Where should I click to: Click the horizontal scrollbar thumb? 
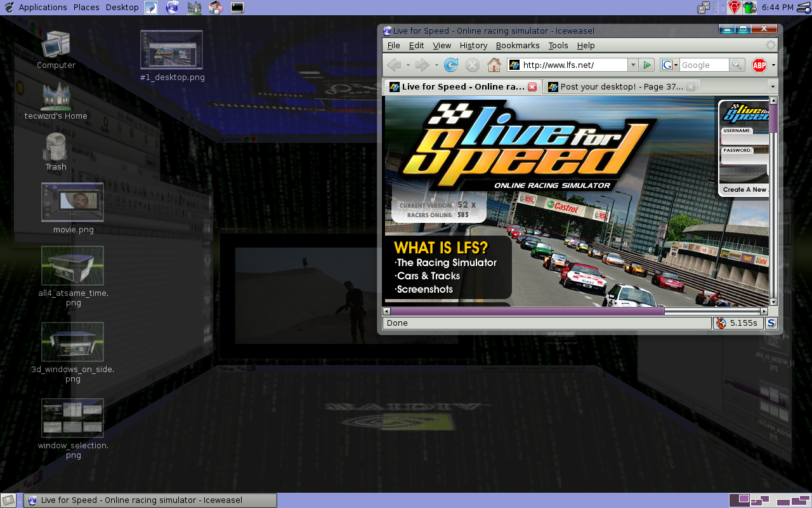[527, 312]
